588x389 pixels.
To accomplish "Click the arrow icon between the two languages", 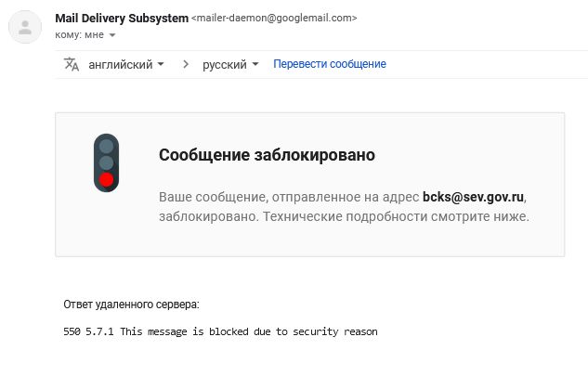I will (186, 64).
